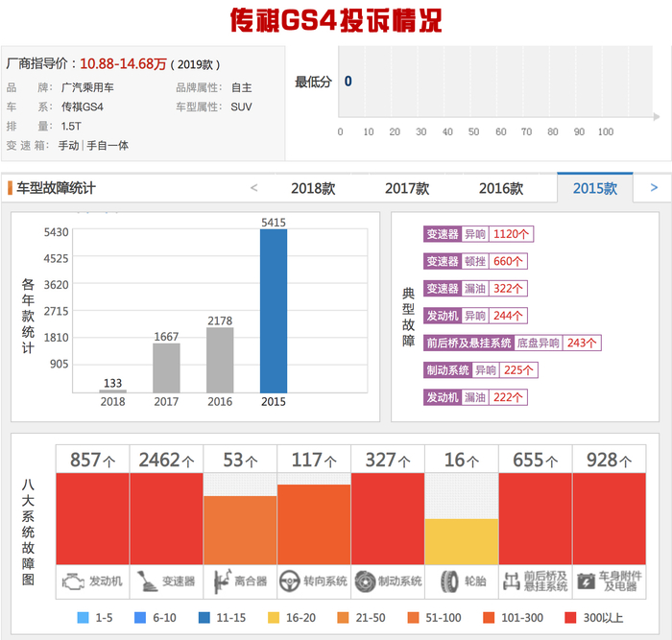Open the 发动机 漏油 222个 fault tag
Viewport: 672px width, 640px height.
coord(475,397)
